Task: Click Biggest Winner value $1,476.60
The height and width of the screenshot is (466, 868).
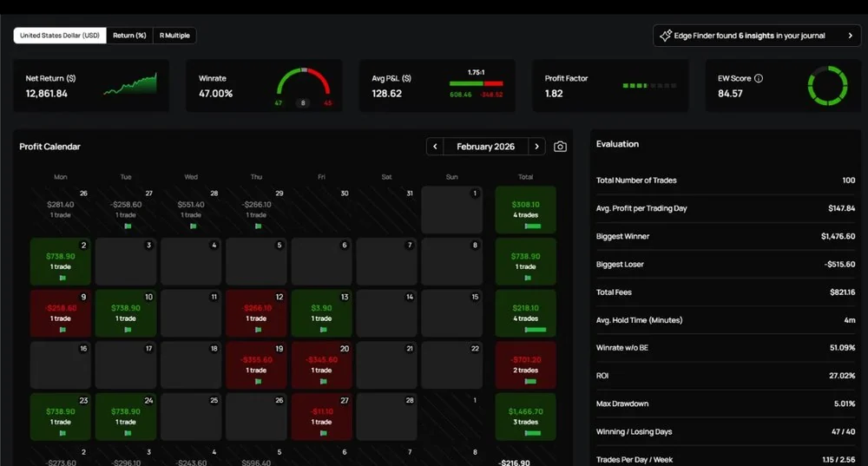Action: (x=838, y=236)
